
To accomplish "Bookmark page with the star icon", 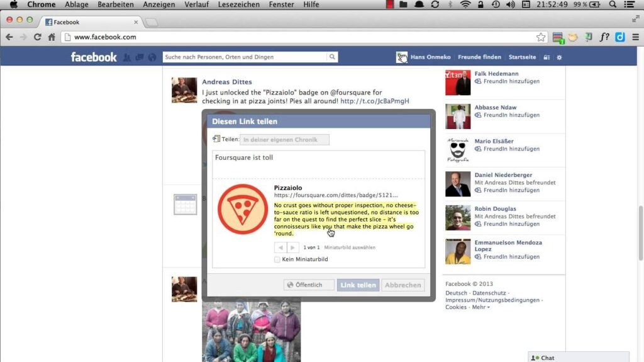I will tap(540, 37).
